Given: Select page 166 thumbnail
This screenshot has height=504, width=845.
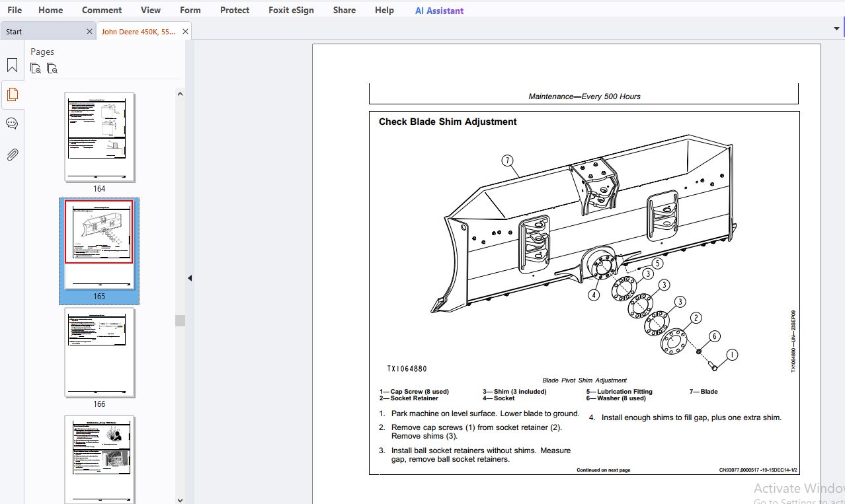Looking at the screenshot, I should click(x=100, y=353).
